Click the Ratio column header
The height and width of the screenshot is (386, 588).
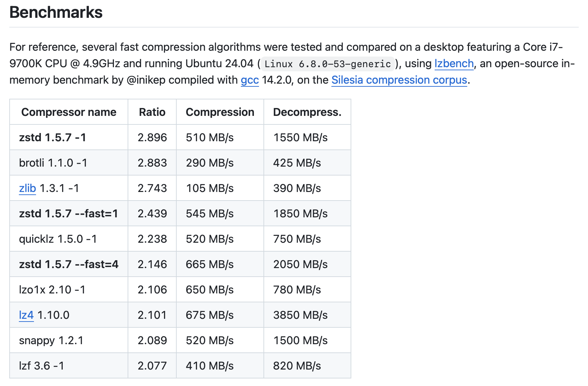click(x=152, y=112)
